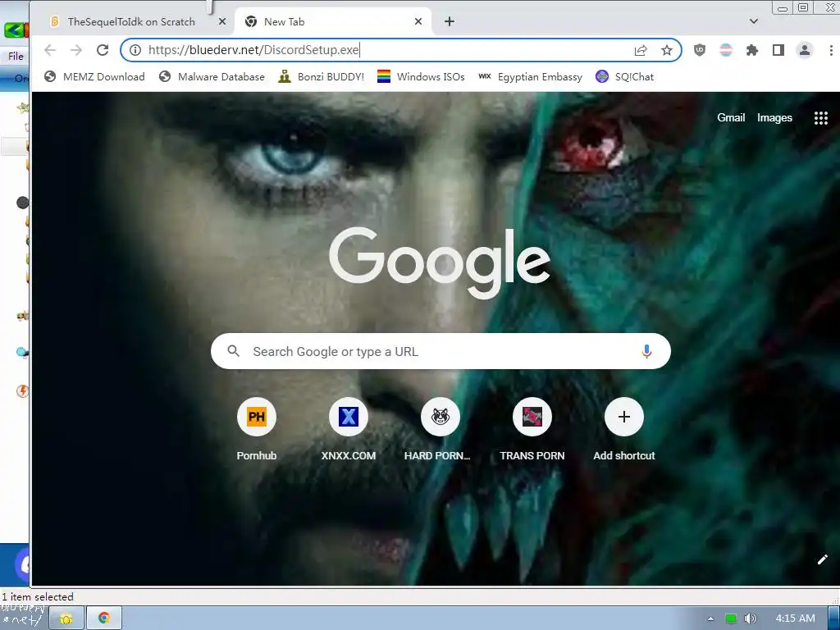Open the Gmail link
This screenshot has height=630, width=840.
tap(731, 117)
